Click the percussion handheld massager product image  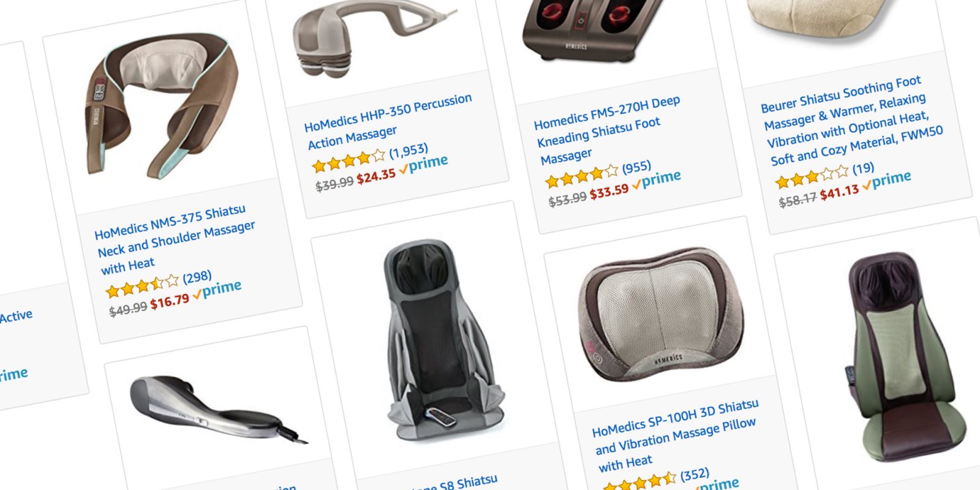click(372, 38)
